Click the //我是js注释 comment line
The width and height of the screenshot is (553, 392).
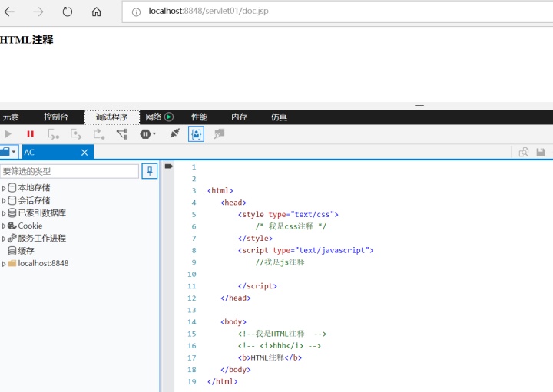point(280,262)
